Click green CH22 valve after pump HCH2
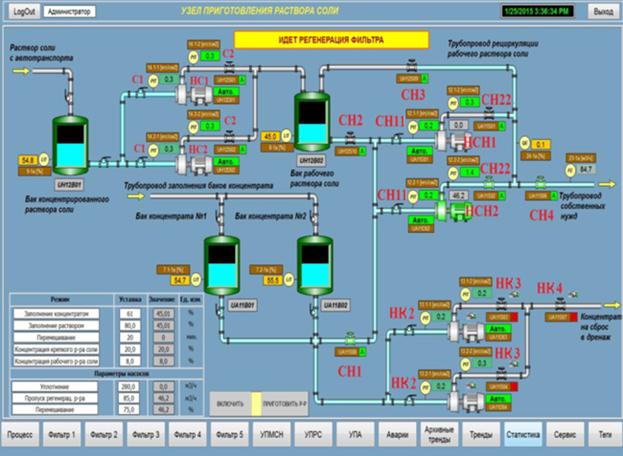Screen dimensions: 623x456 (489, 183)
